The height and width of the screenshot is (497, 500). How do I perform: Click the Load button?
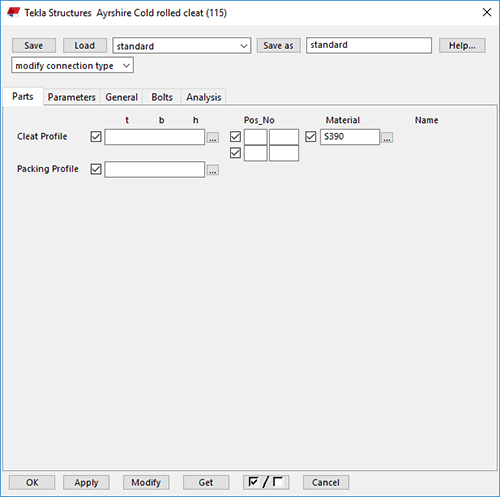click(85, 45)
